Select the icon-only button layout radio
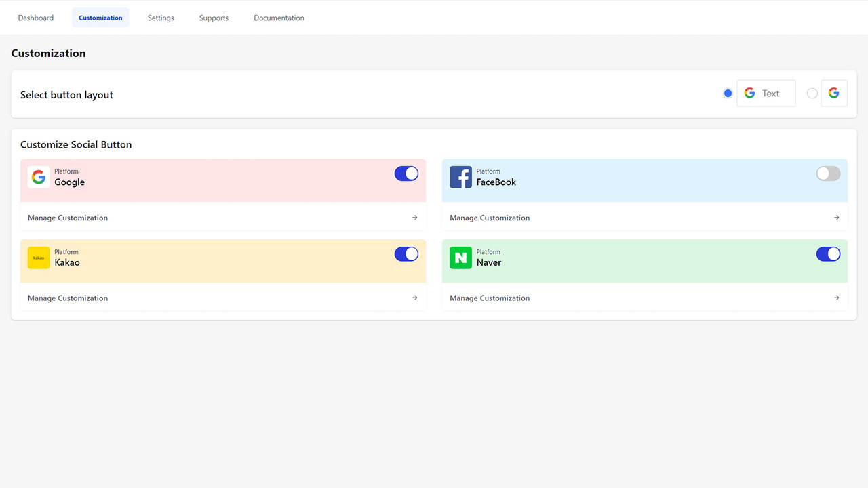The width and height of the screenshot is (868, 488). tap(812, 93)
